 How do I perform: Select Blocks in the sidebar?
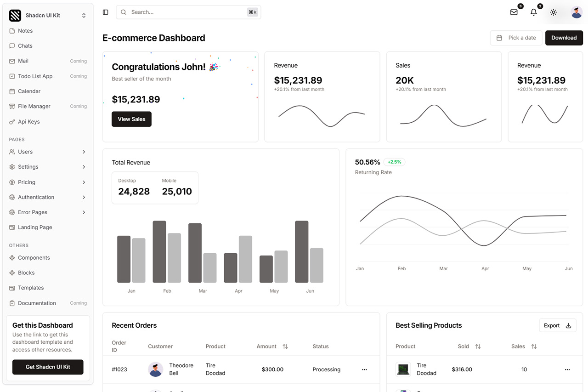27,273
